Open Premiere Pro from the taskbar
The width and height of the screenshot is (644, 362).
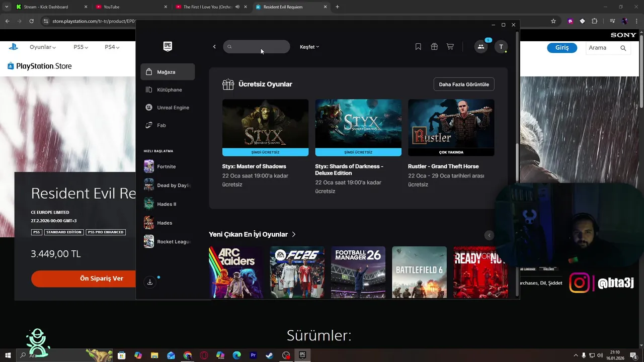pos(253,355)
